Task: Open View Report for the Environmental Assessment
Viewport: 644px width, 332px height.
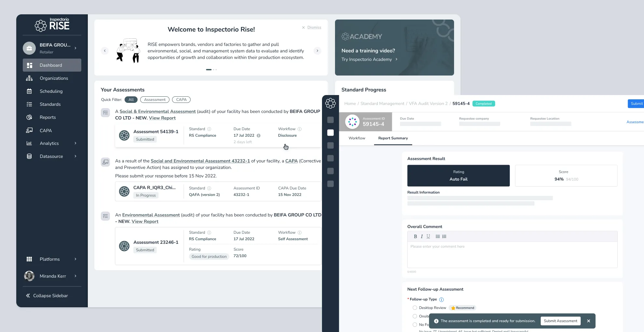Action: click(x=145, y=221)
